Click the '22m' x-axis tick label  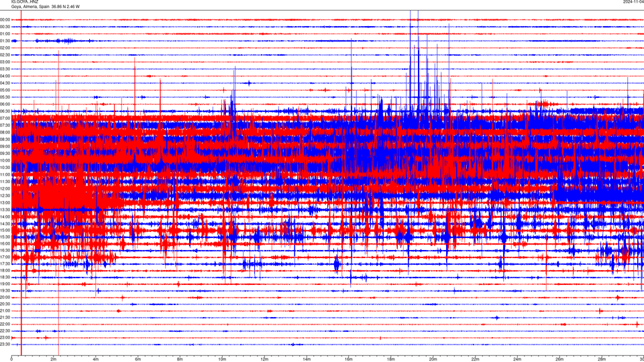point(475,359)
